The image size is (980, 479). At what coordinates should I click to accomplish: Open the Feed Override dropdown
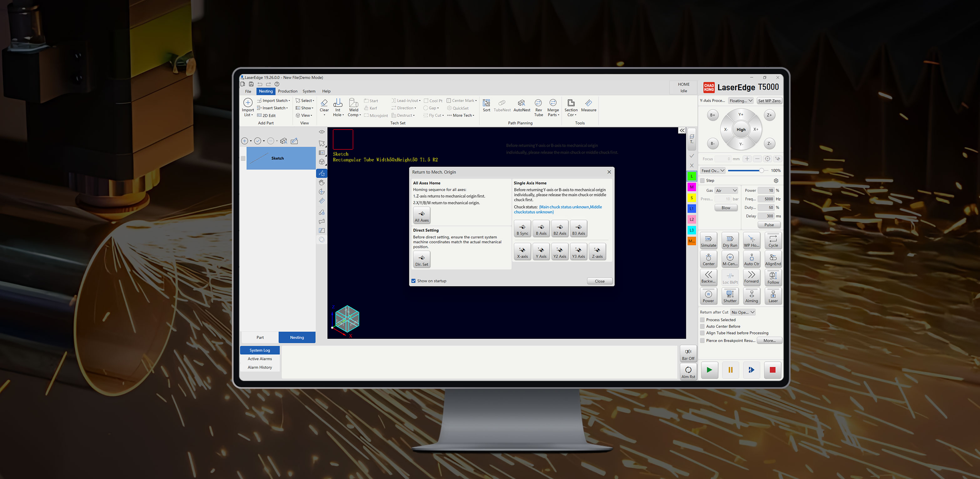tap(713, 171)
